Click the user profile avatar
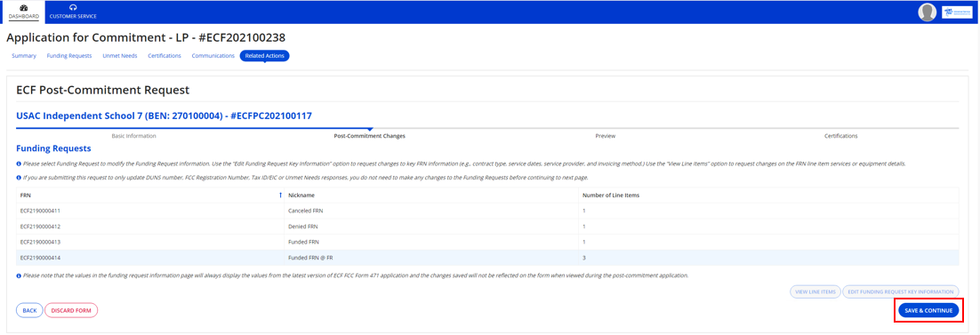This screenshot has height=335, width=980. pos(928,12)
